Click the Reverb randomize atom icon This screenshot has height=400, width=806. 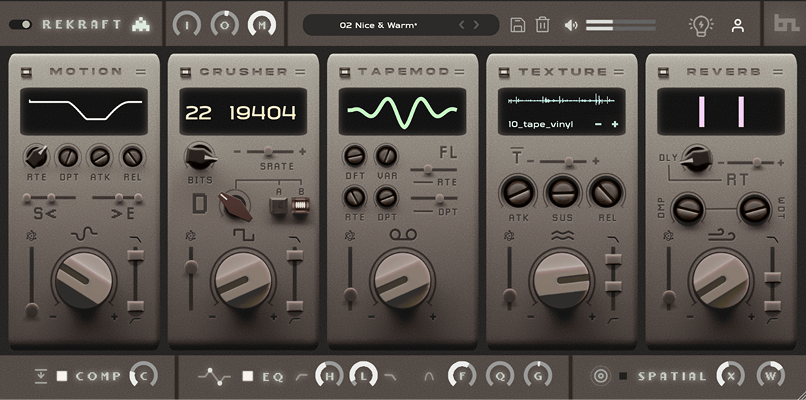click(669, 236)
